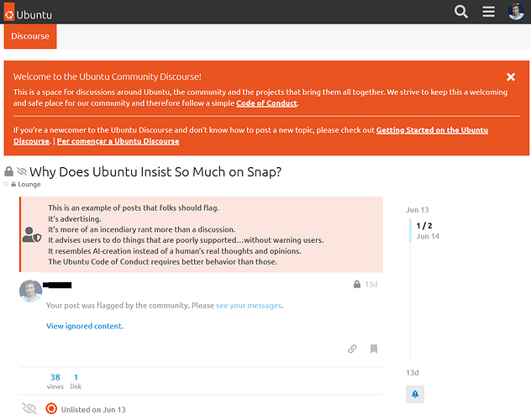Open the Code of Conduct link
The height and width of the screenshot is (420, 531).
point(266,103)
